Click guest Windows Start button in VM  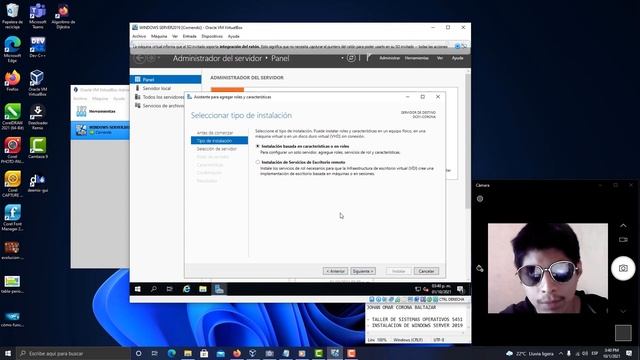click(x=138, y=289)
